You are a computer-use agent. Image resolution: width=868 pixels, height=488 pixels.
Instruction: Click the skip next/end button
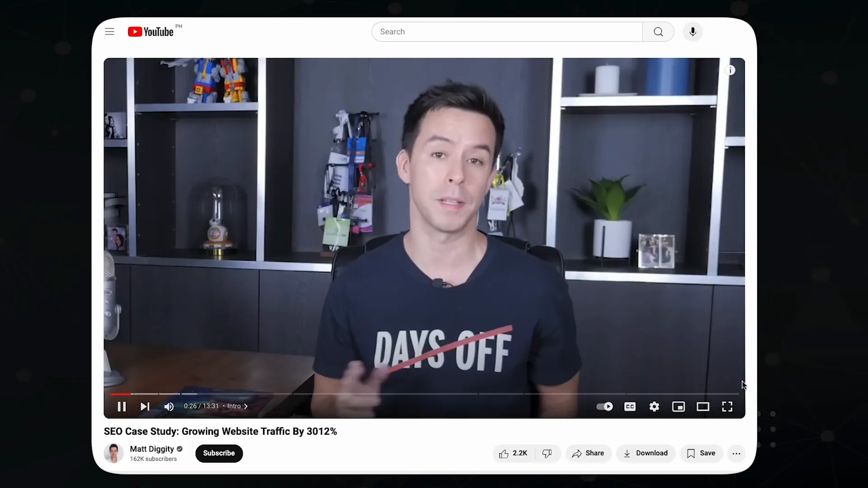[145, 406]
